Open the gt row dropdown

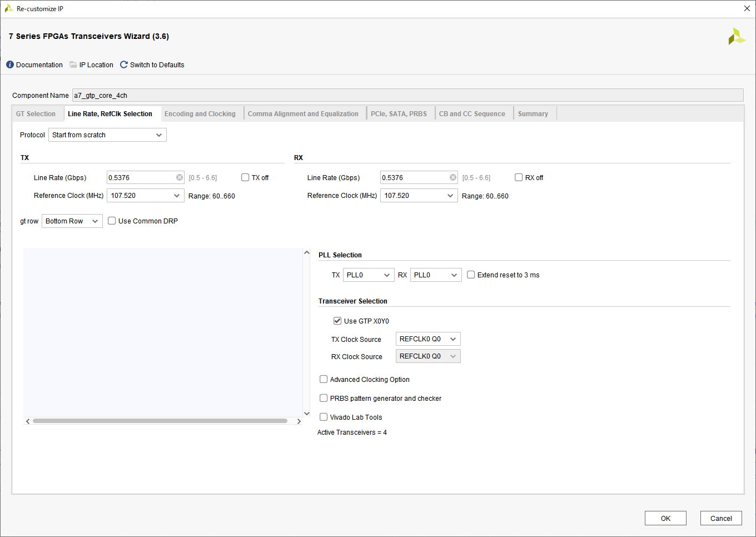pyautogui.click(x=72, y=221)
